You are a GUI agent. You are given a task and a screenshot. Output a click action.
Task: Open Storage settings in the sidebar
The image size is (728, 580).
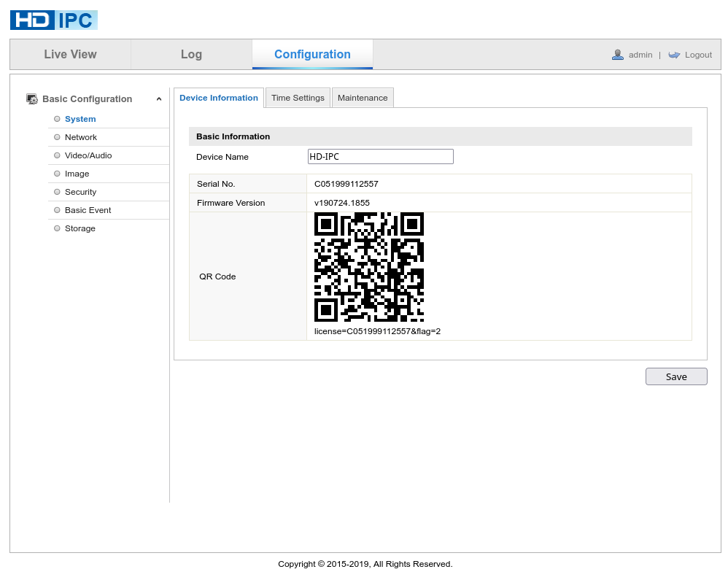point(79,228)
